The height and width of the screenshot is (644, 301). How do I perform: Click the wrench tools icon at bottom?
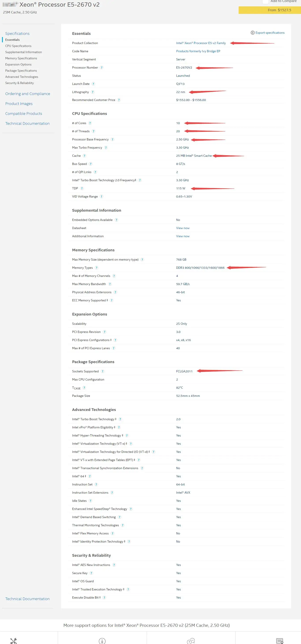[x=13, y=641]
